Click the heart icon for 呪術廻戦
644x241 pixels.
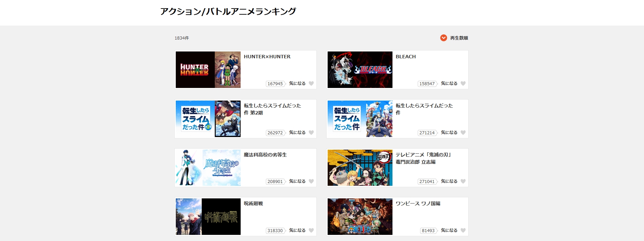tap(311, 230)
